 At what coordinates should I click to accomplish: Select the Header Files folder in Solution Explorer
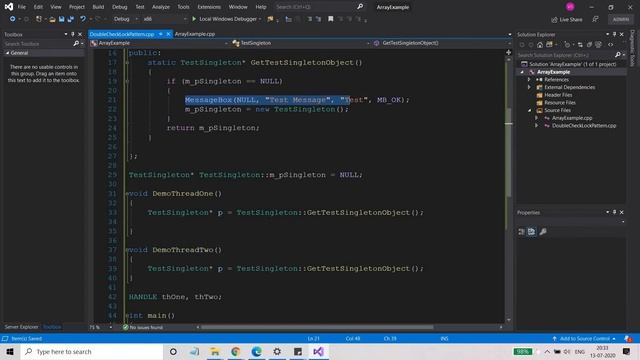(x=558, y=95)
